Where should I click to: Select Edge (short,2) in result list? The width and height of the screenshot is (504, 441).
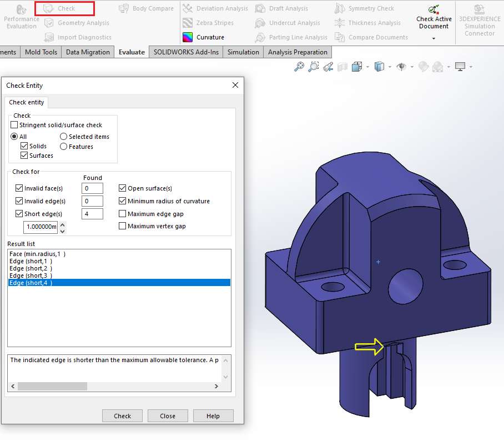[x=31, y=268]
